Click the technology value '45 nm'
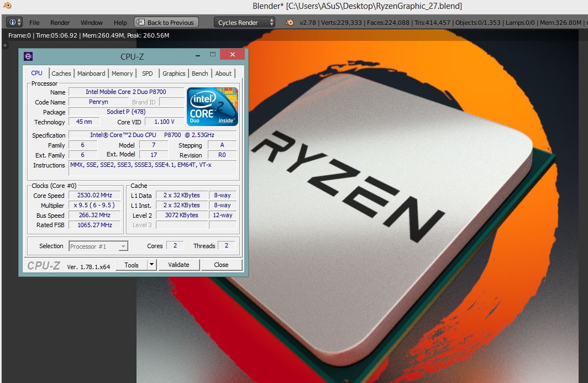This screenshot has width=588, height=383. tap(84, 122)
